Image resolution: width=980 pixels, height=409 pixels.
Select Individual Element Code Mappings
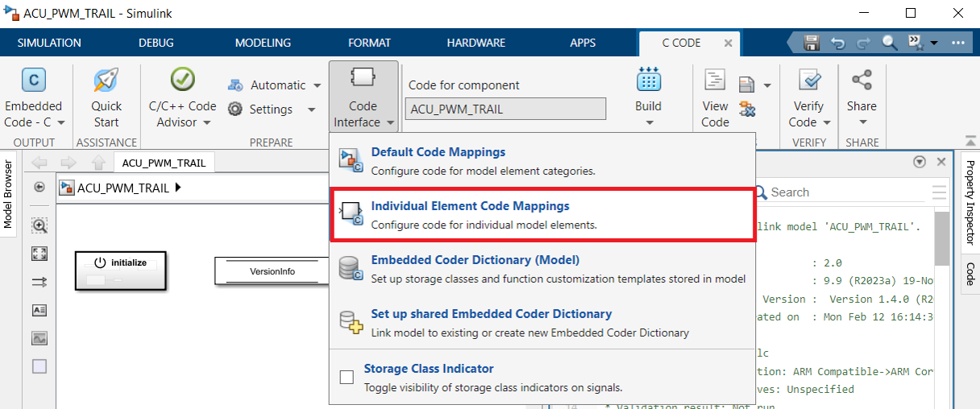tap(470, 206)
